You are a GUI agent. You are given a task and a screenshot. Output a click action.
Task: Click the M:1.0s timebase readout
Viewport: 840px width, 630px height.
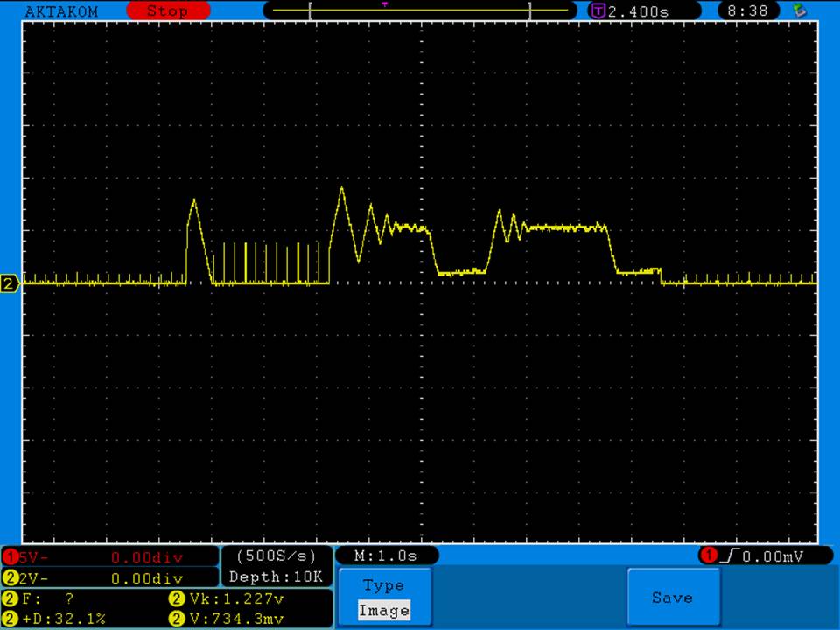(x=386, y=556)
